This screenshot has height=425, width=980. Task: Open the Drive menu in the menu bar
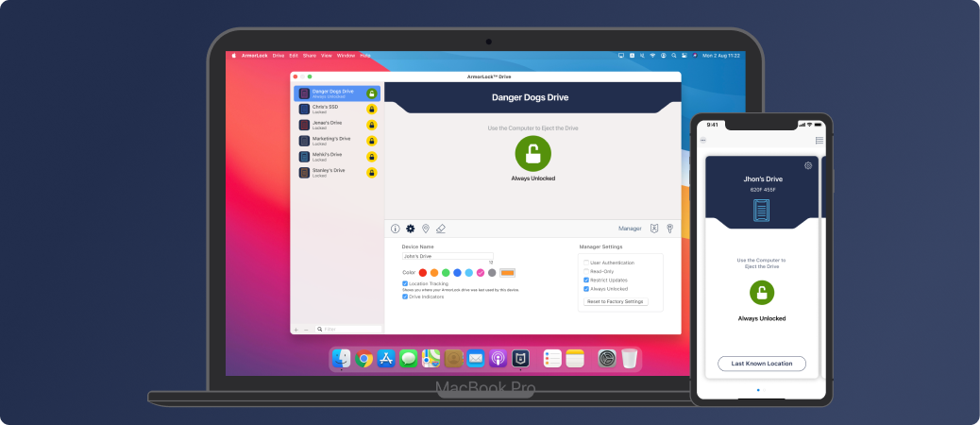tap(279, 56)
